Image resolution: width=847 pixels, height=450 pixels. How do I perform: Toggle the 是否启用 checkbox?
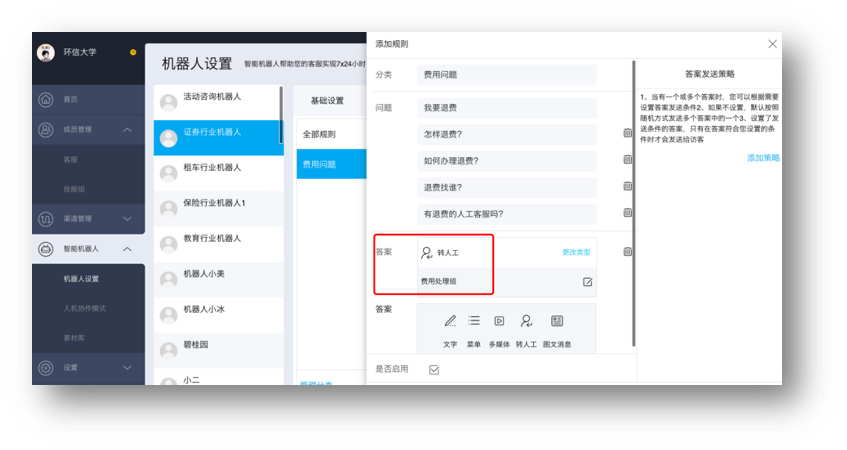(434, 370)
